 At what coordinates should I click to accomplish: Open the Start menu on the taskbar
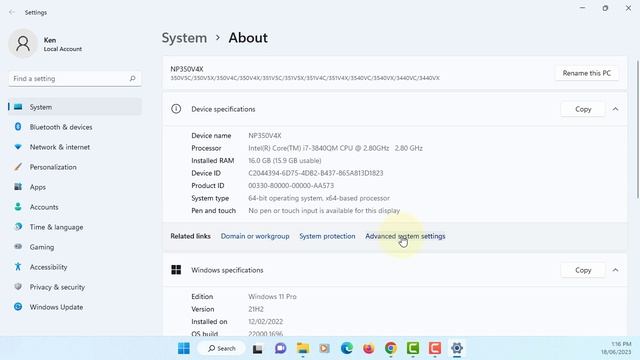click(184, 348)
